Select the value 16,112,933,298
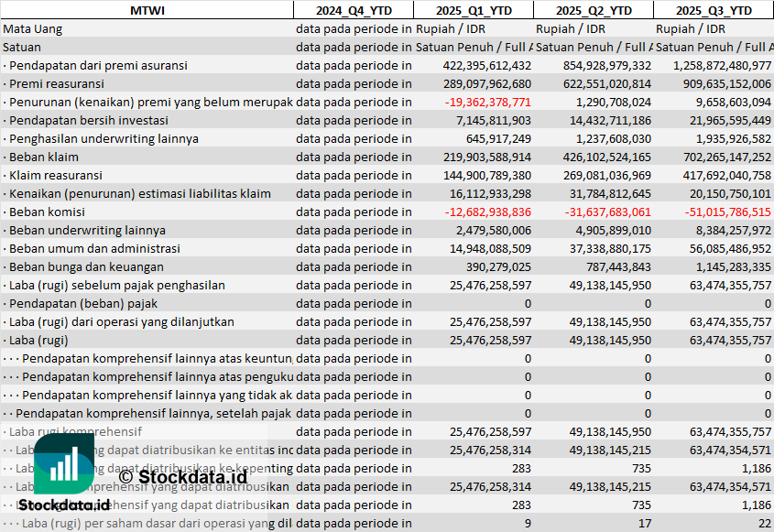Screen dimensions: 774x532 coord(490,193)
